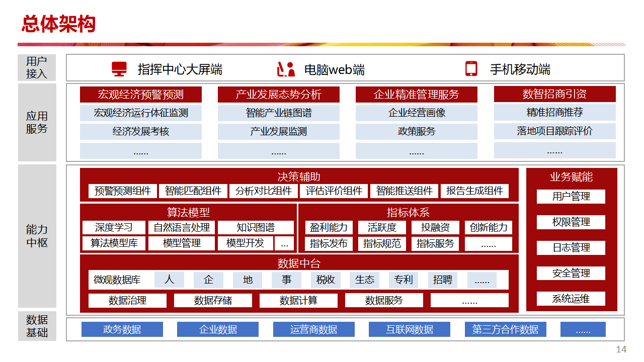Click the 产业发展态势分析 header
This screenshot has width=644, height=362.
[x=279, y=95]
